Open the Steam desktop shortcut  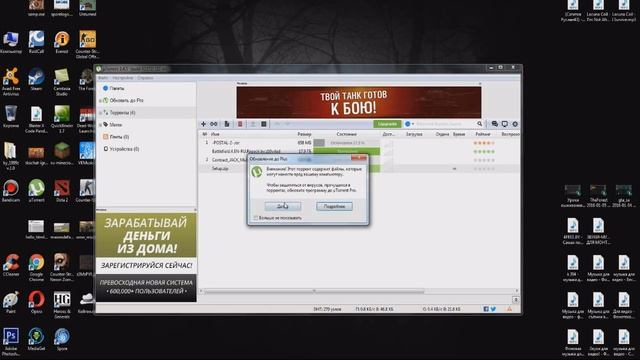[x=36, y=80]
